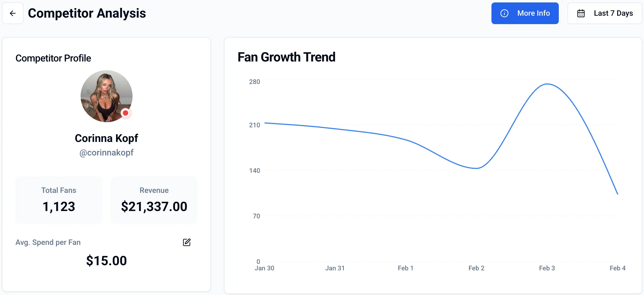This screenshot has height=295, width=644.
Task: Click the Revenue stat card
Action: point(154,200)
